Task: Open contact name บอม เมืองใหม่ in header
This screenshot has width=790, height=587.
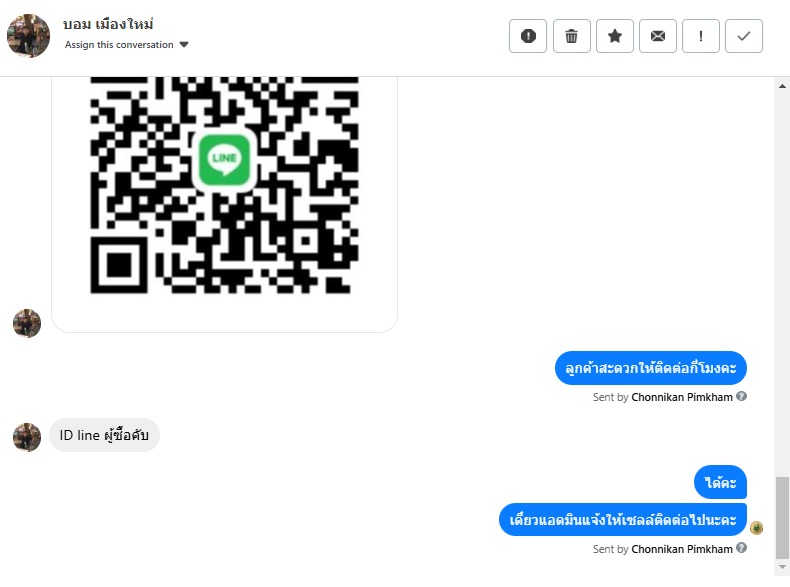Action: point(108,24)
